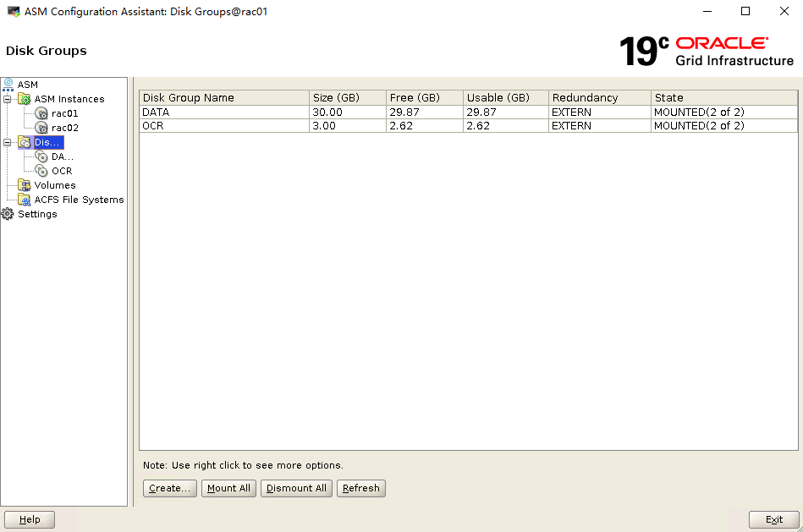
Task: Open ACFS File Systems tree label
Action: tap(79, 200)
